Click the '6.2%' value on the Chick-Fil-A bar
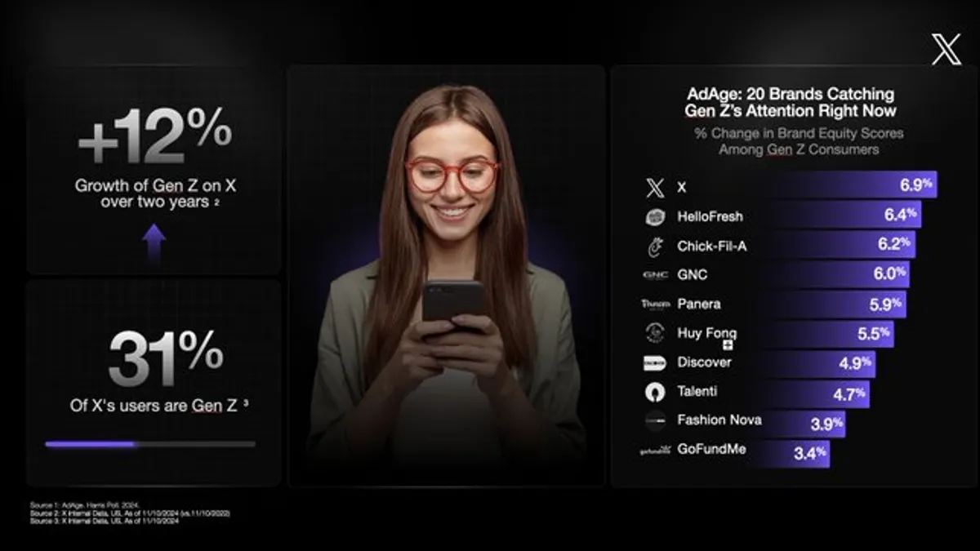This screenshot has height=551, width=980. [x=894, y=244]
